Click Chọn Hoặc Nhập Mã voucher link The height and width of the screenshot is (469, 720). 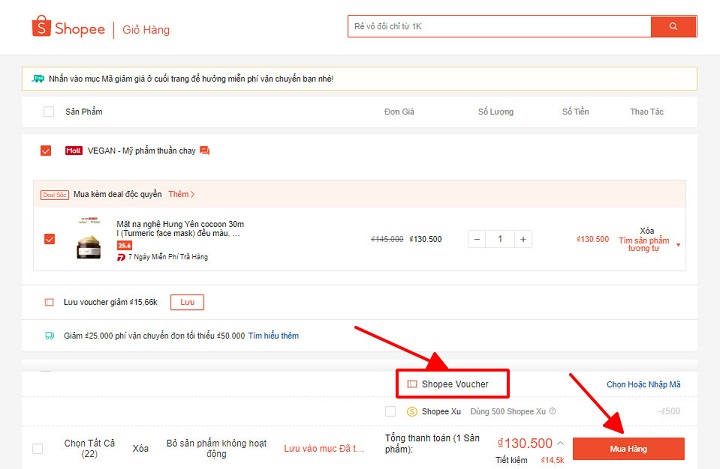pos(643,384)
